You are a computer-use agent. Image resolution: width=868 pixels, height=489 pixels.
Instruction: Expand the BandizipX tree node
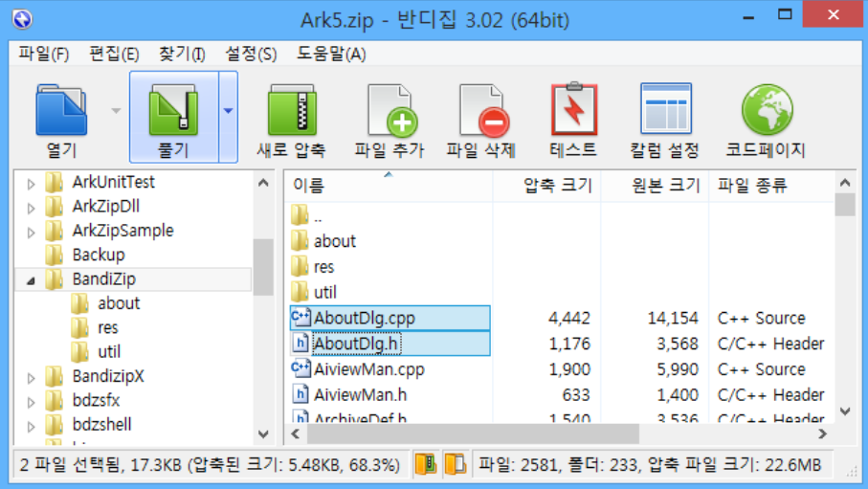[31, 378]
